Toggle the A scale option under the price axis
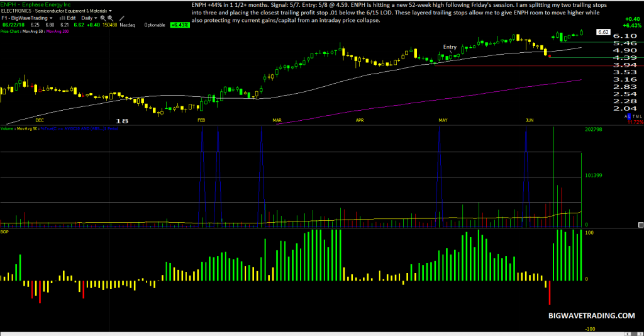644x336 pixels. 626,116
